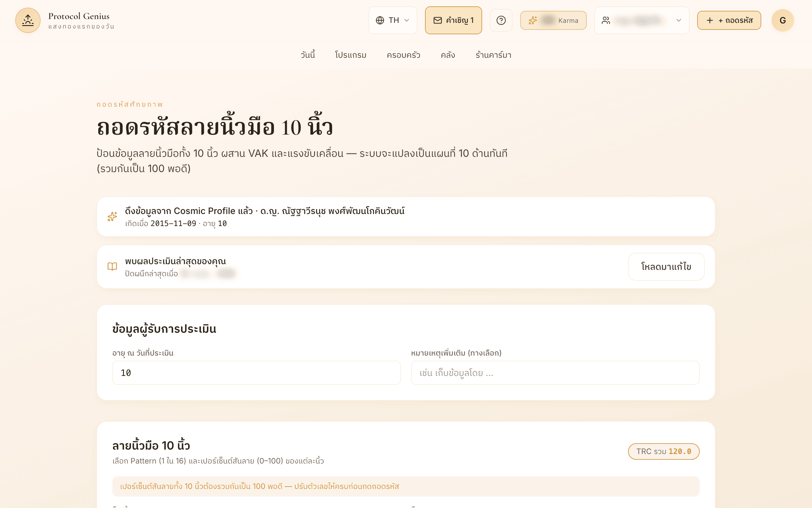
Task: Click the globe language icon
Action: tap(380, 20)
